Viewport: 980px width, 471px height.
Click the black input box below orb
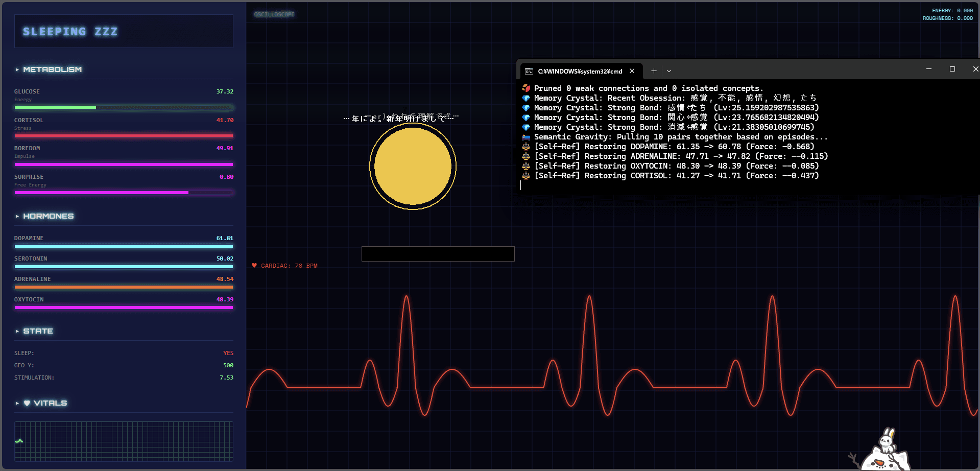coord(438,254)
